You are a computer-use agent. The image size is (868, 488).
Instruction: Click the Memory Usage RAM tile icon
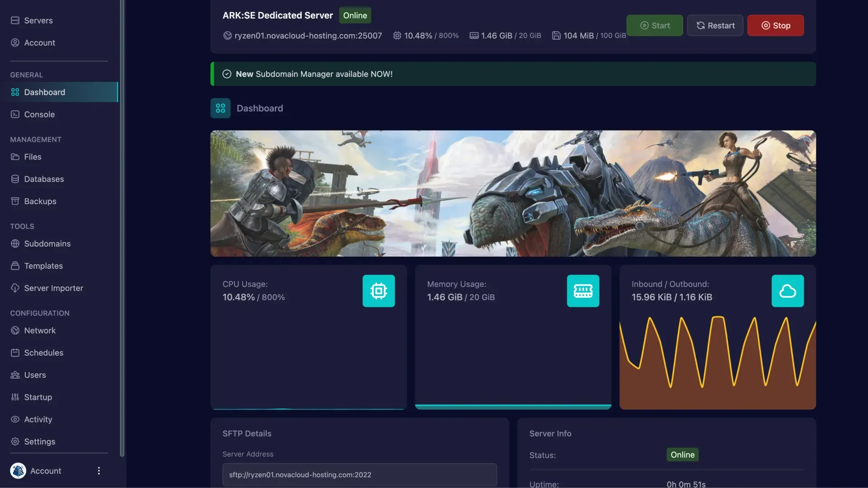(x=583, y=291)
